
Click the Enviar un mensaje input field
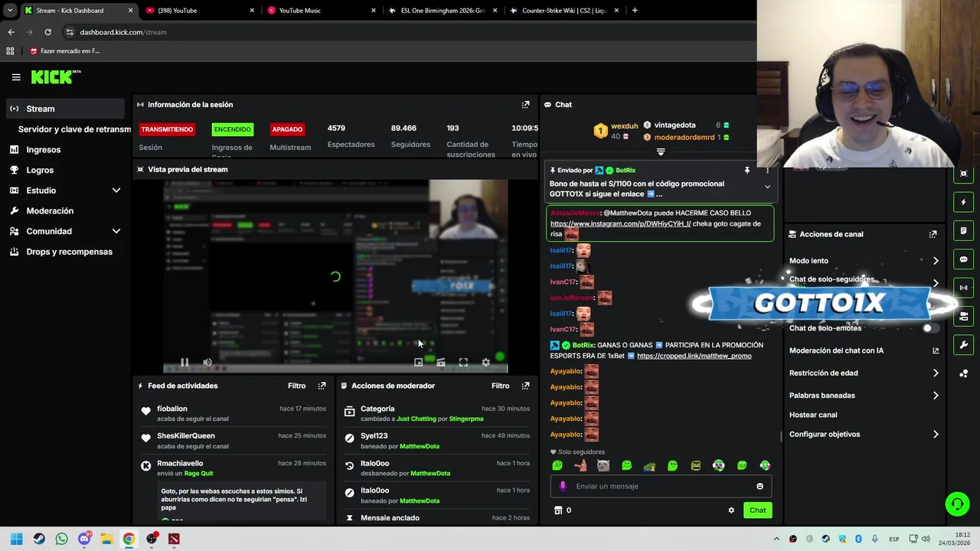[x=661, y=486]
